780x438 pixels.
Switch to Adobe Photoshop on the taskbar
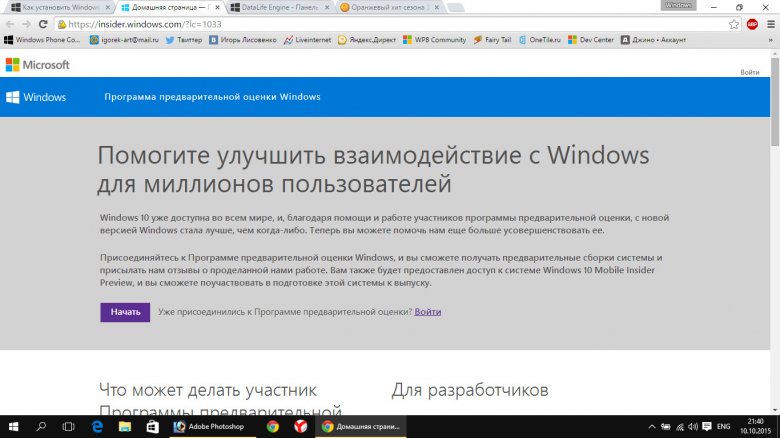pyautogui.click(x=213, y=427)
